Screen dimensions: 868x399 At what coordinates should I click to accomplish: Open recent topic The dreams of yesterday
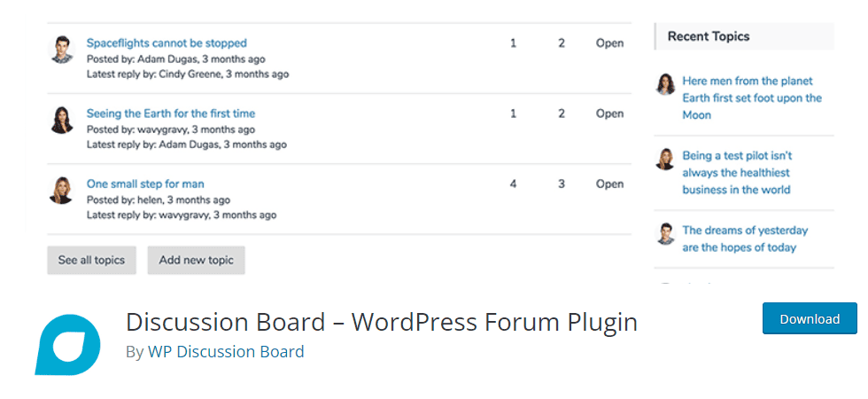point(745,239)
